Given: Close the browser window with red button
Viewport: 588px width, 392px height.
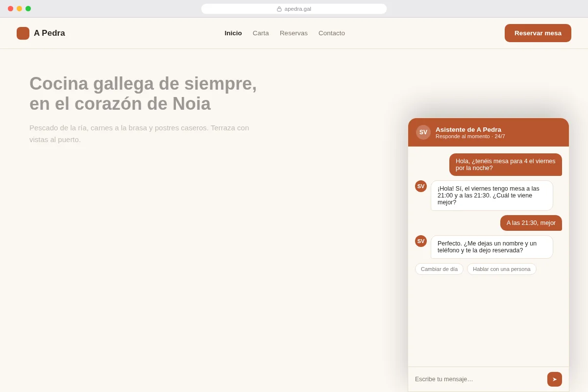Looking at the screenshot, I should click(10, 9).
